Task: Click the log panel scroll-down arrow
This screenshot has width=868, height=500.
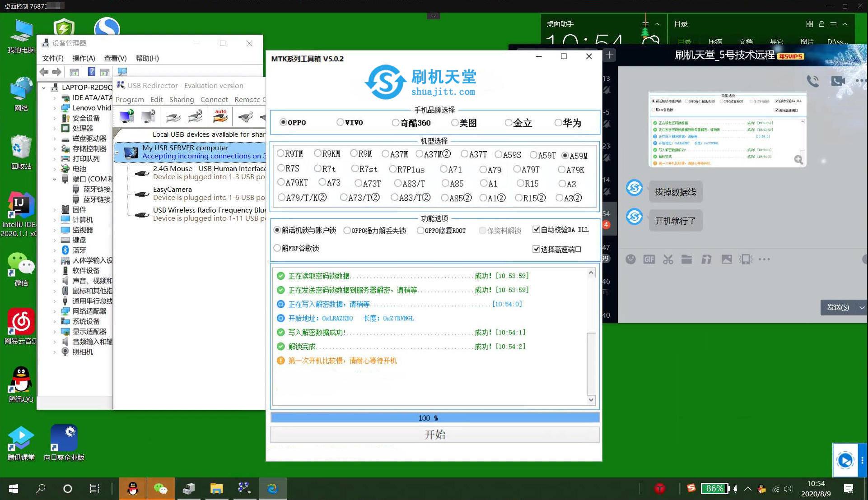Action: (x=591, y=400)
